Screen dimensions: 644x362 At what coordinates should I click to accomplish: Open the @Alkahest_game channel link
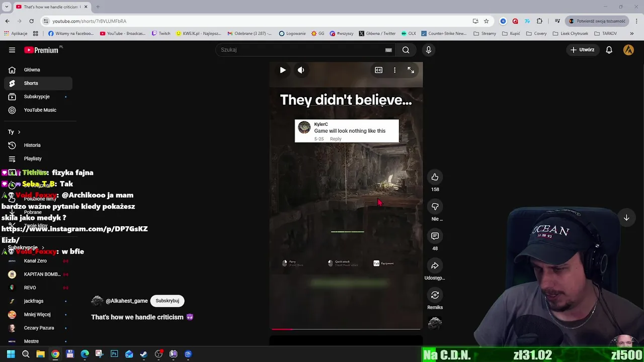[126, 301]
